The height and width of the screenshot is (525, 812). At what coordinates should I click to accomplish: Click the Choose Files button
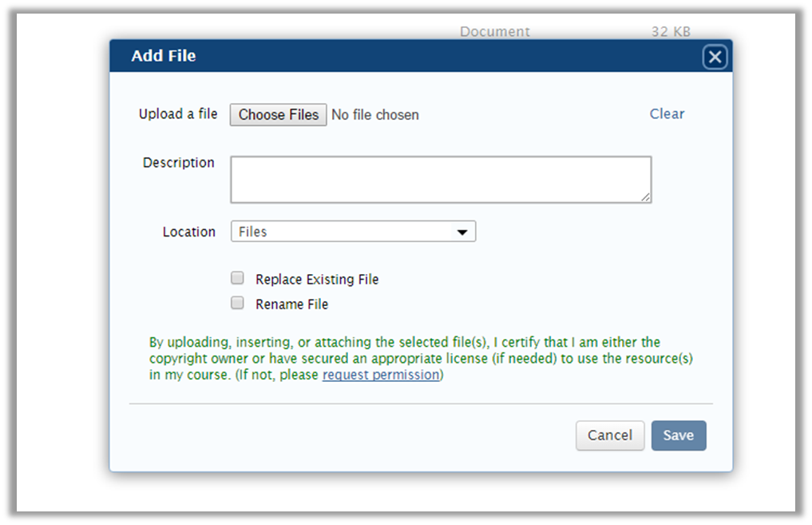tap(278, 114)
